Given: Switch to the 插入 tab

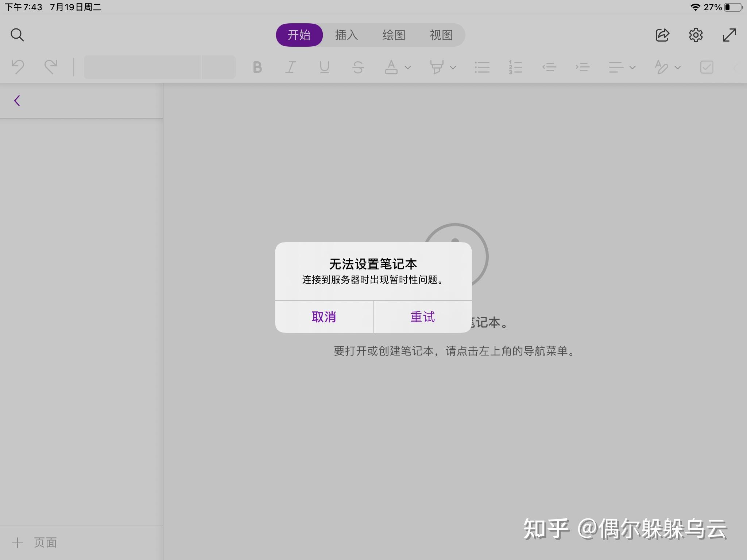Looking at the screenshot, I should (x=347, y=35).
